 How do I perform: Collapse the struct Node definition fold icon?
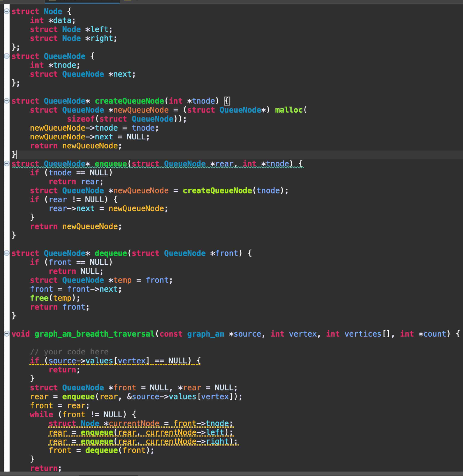(x=7, y=11)
